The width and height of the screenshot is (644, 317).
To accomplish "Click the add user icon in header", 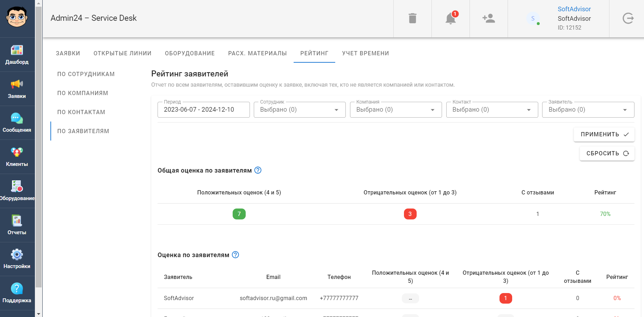I will [x=489, y=18].
